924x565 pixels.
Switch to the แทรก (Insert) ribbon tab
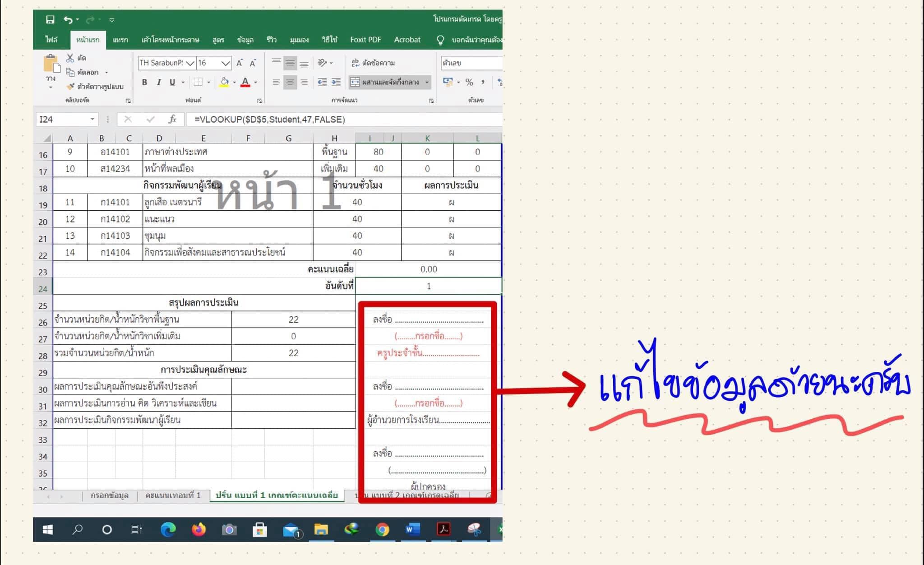(120, 40)
